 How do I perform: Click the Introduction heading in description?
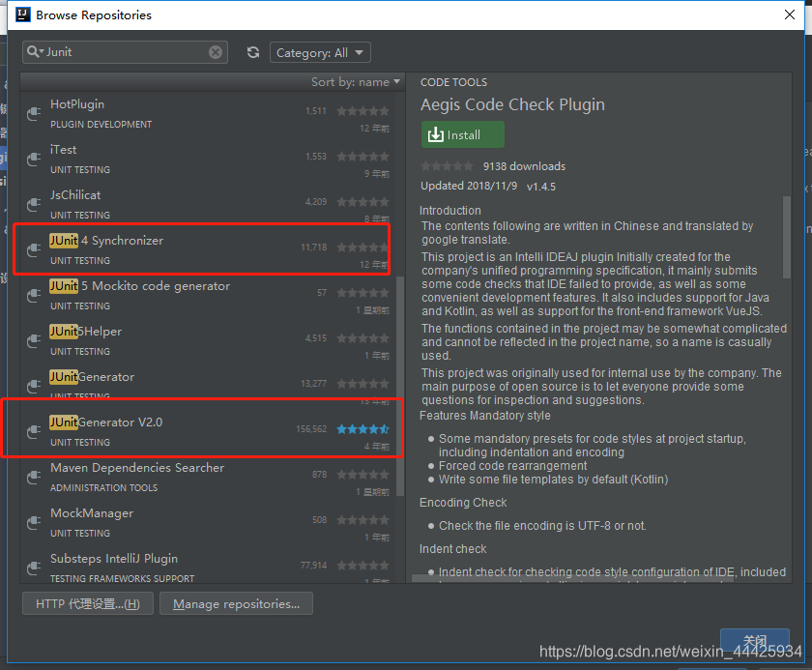(x=450, y=210)
